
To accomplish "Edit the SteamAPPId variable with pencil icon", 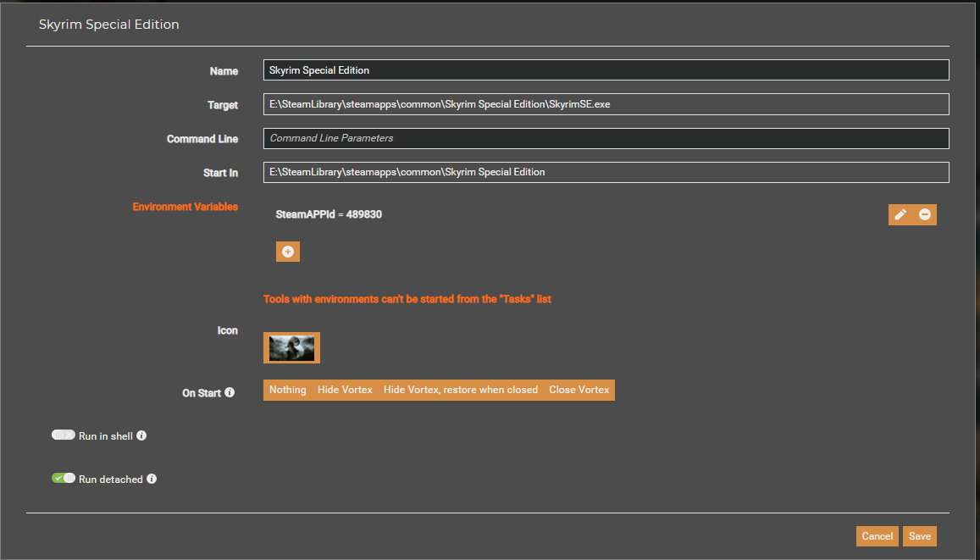I will click(900, 214).
